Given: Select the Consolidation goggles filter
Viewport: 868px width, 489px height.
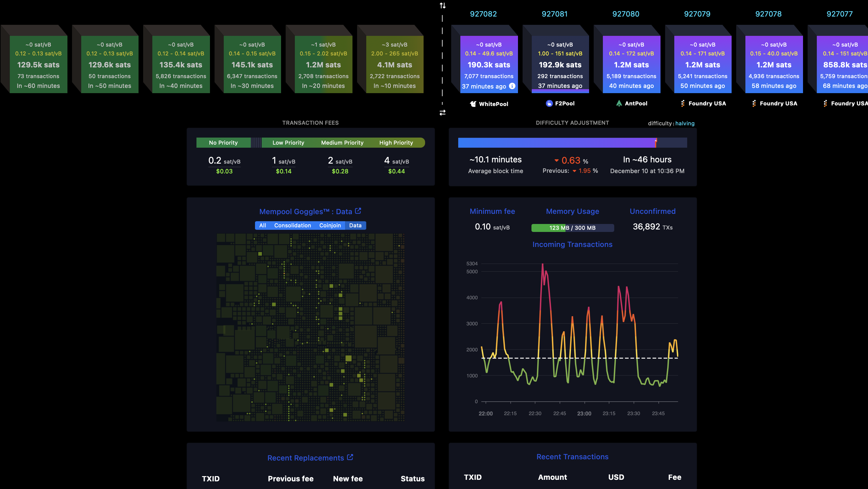Looking at the screenshot, I should pyautogui.click(x=292, y=225).
